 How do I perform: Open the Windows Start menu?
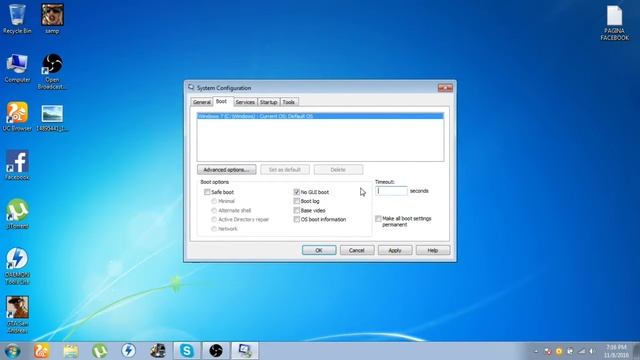pos(13,351)
